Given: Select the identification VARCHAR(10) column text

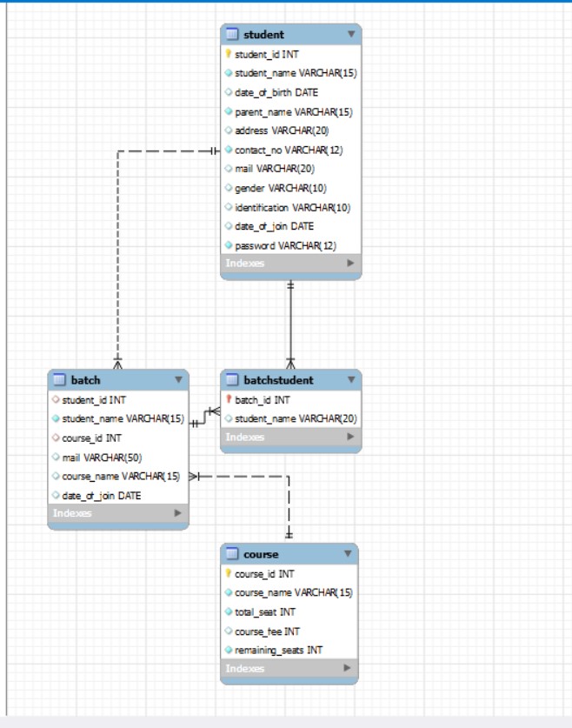Looking at the screenshot, I should 292,208.
